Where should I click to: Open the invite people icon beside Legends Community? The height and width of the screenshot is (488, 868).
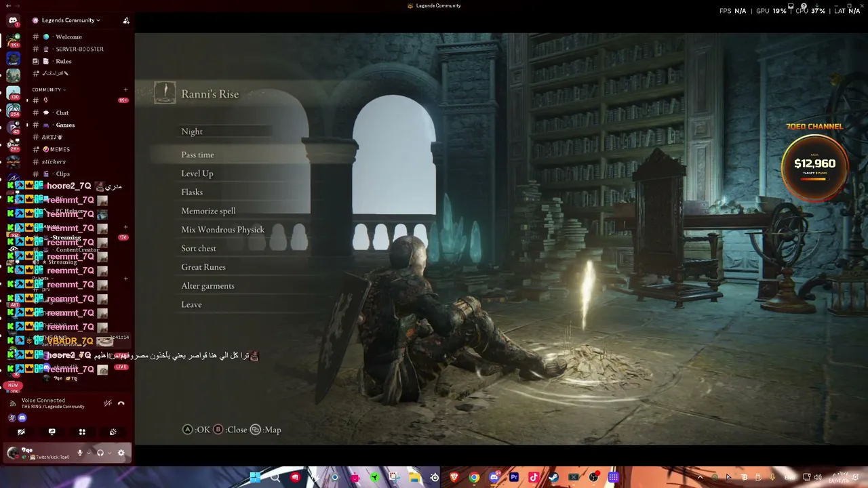(x=126, y=20)
